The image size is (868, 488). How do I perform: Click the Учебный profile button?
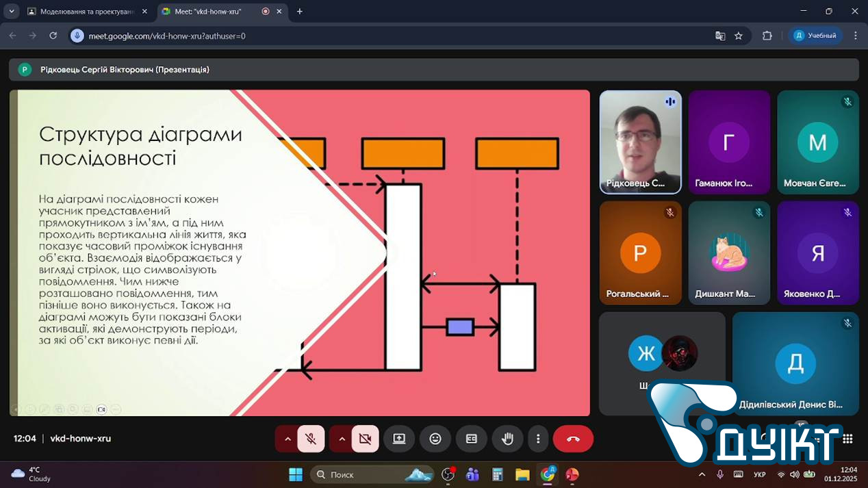point(815,36)
